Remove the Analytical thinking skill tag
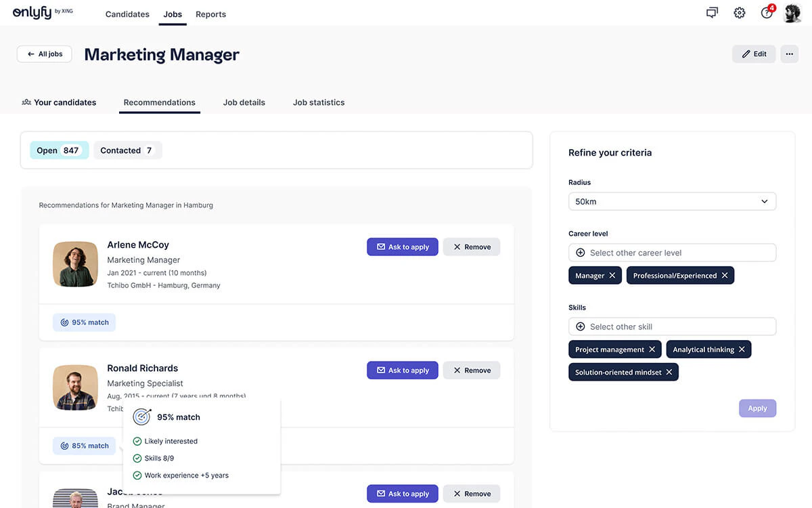The image size is (812, 508). tap(742, 350)
